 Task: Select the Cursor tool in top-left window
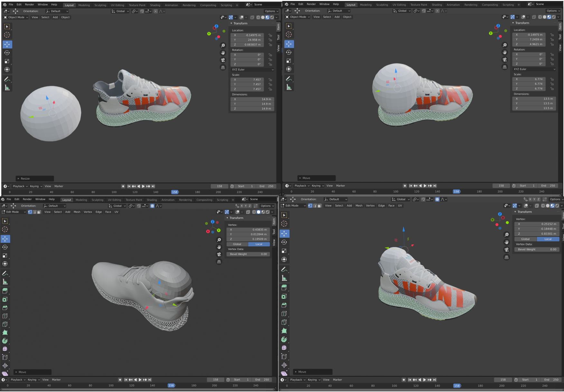[x=7, y=35]
